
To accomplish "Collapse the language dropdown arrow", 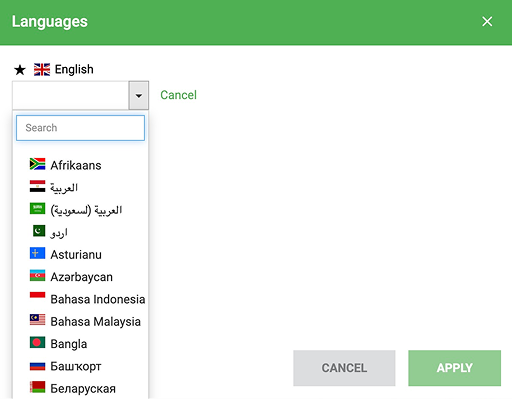I will (139, 95).
